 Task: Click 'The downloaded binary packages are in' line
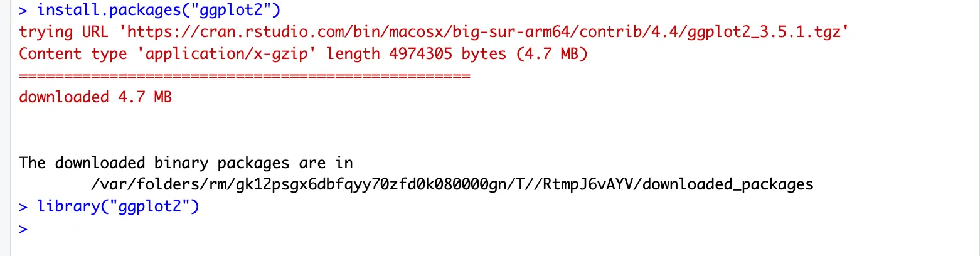tap(186, 163)
